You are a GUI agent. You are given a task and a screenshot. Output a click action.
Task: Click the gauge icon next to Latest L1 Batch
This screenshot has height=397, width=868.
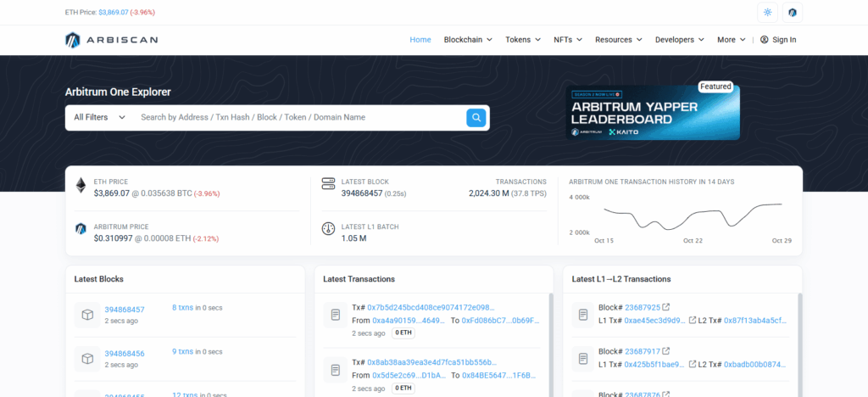[328, 228]
